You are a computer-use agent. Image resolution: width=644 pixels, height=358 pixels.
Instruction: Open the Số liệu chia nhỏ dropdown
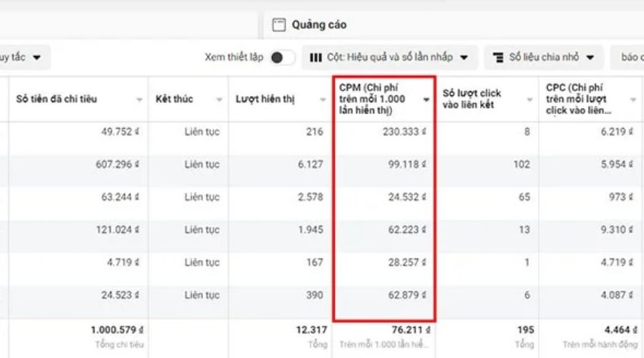[544, 57]
